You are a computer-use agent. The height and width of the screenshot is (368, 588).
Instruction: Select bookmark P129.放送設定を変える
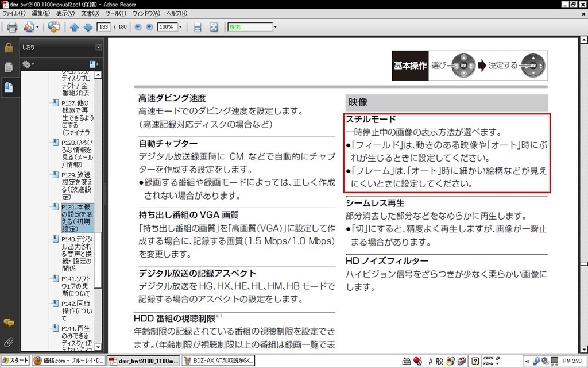tap(77, 186)
